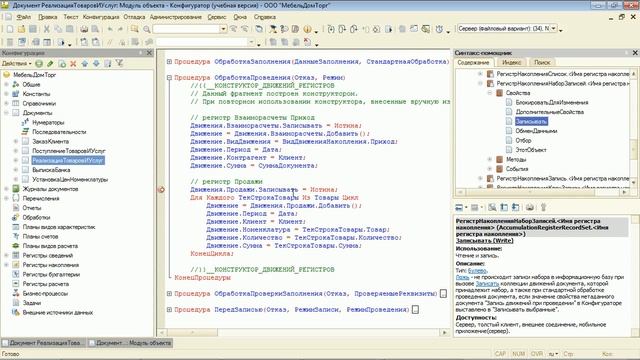Expand the ОбработкаЗаполнения procedure block
Screen dimensions: 640x360
click(169, 62)
